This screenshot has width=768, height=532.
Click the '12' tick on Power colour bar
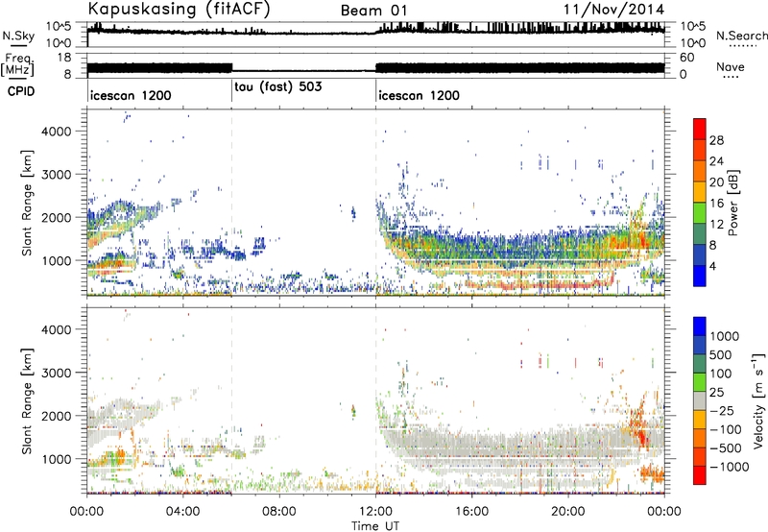(716, 225)
